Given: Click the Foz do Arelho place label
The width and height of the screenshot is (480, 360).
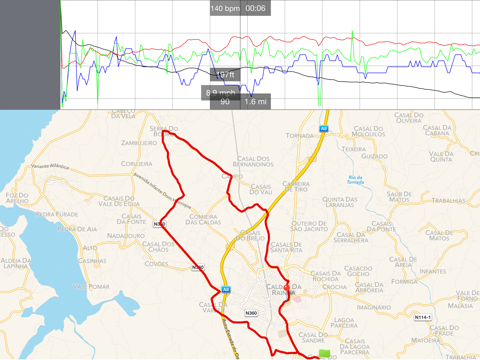Looking at the screenshot, I should 17,198.
